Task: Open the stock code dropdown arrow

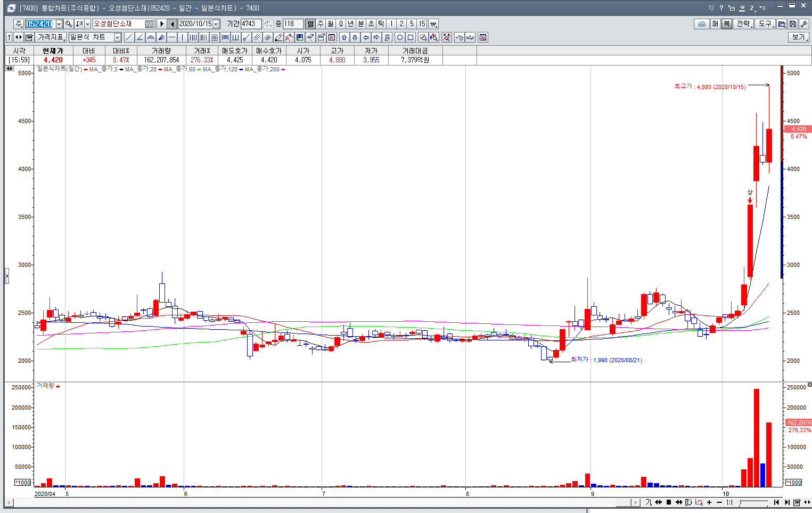Action: [x=59, y=24]
